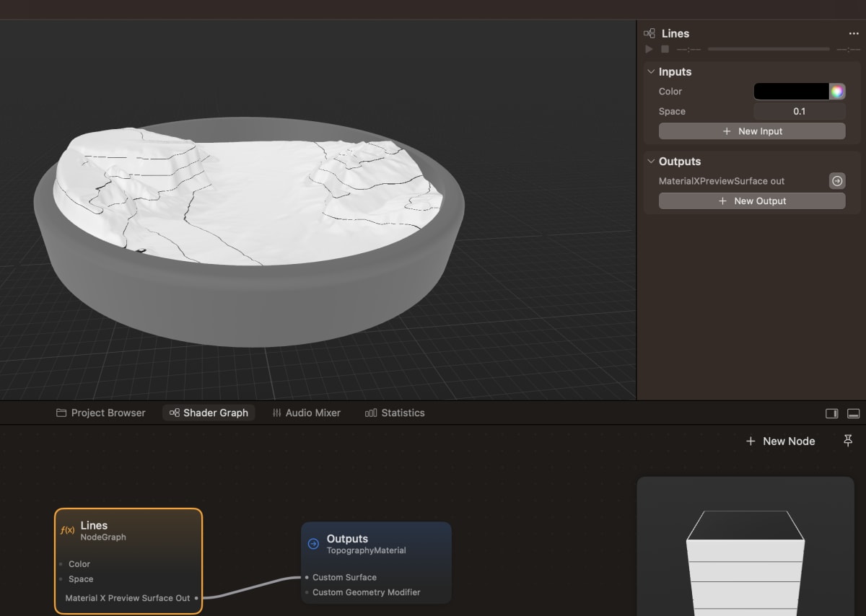Open the Statistics tab
Image resolution: width=866 pixels, height=616 pixels.
pos(395,413)
